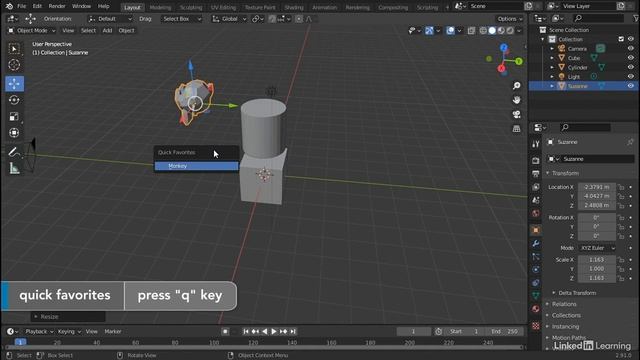
Task: Hide the Cube in outliner
Action: [x=631, y=58]
